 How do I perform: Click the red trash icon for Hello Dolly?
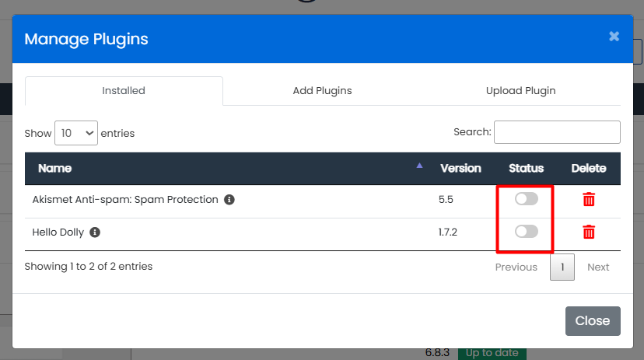coord(589,232)
